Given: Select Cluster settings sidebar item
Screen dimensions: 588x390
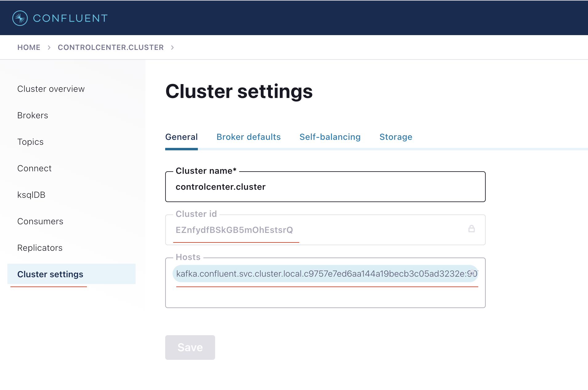Looking at the screenshot, I should [71, 274].
